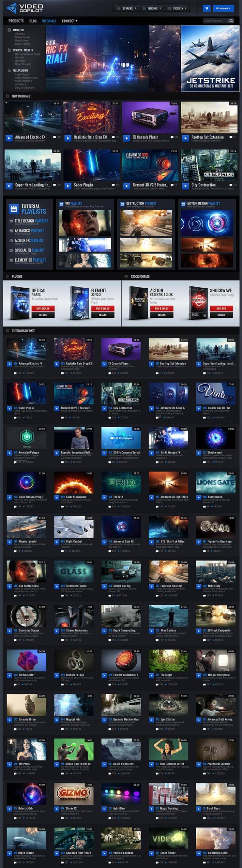This screenshot has height=868, width=242.
Task: Expand the Plug-ins dropdown menu
Action: point(152,8)
